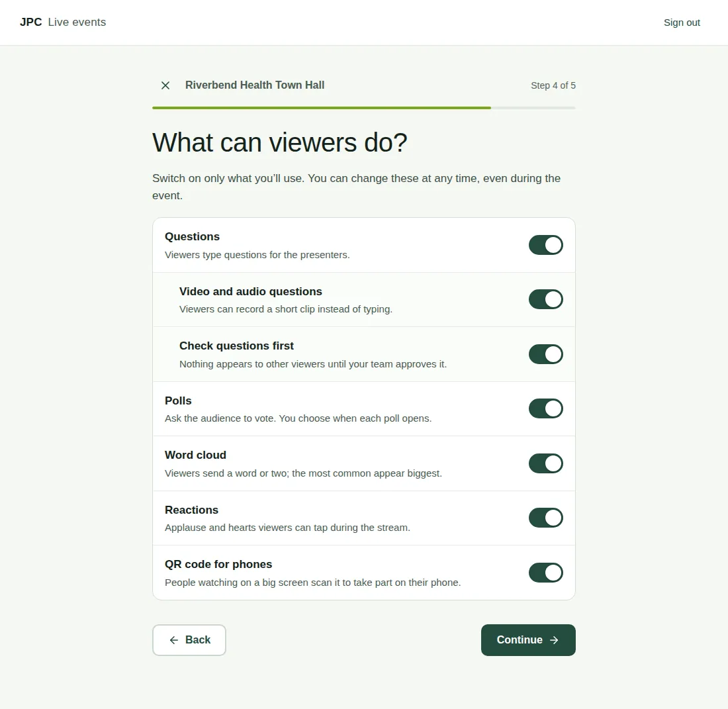This screenshot has height=709, width=728.
Task: Click 'Ask the audience to vote' description
Action: coord(298,418)
